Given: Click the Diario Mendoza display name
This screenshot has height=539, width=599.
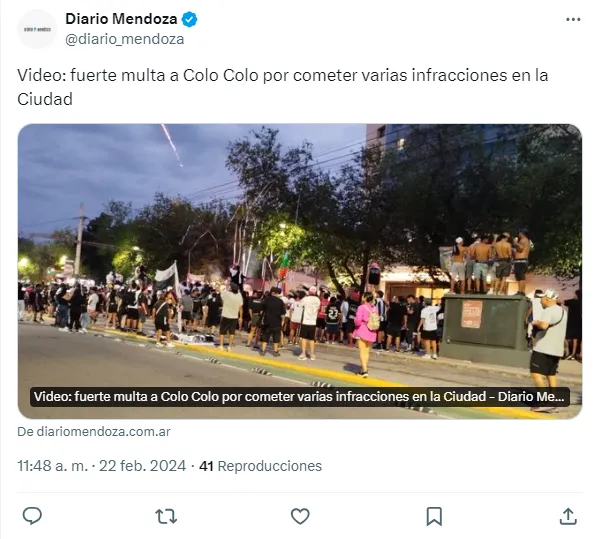Looking at the screenshot, I should (121, 19).
